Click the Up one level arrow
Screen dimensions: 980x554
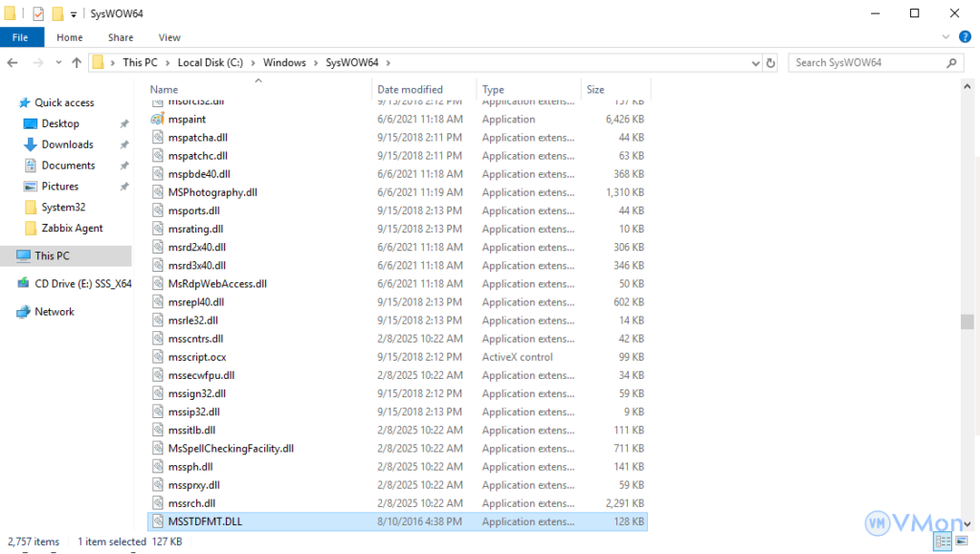tap(76, 63)
